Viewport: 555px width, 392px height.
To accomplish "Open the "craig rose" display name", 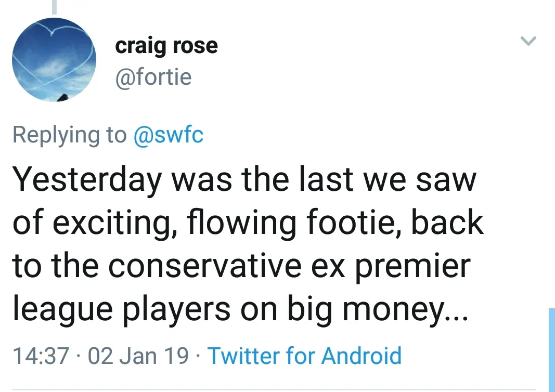I will [x=166, y=46].
